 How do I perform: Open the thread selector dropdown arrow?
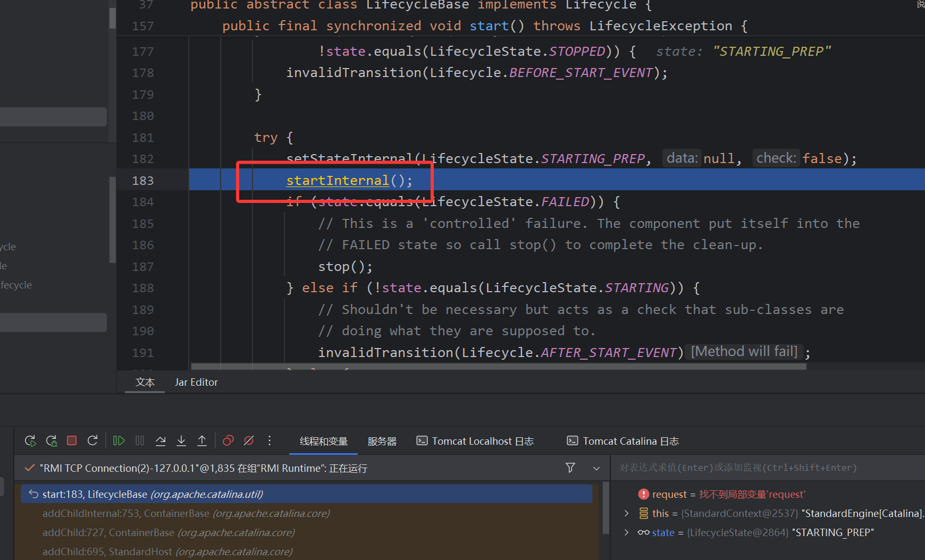(x=596, y=468)
